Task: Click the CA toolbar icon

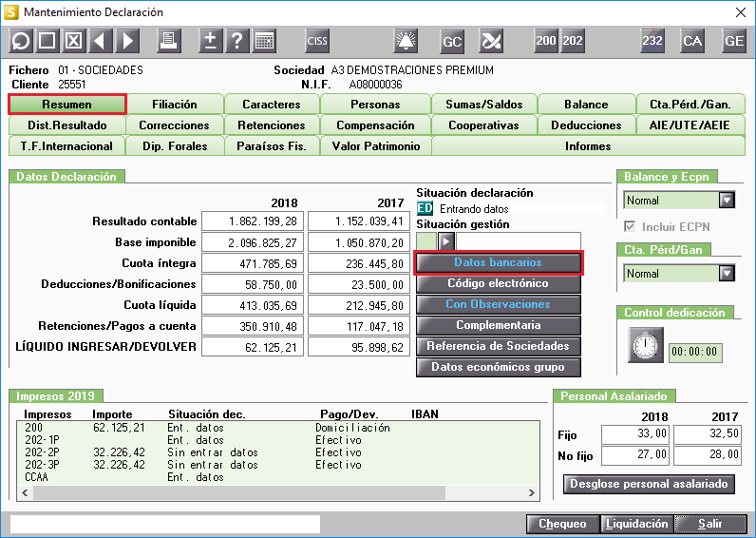Action: [692, 41]
